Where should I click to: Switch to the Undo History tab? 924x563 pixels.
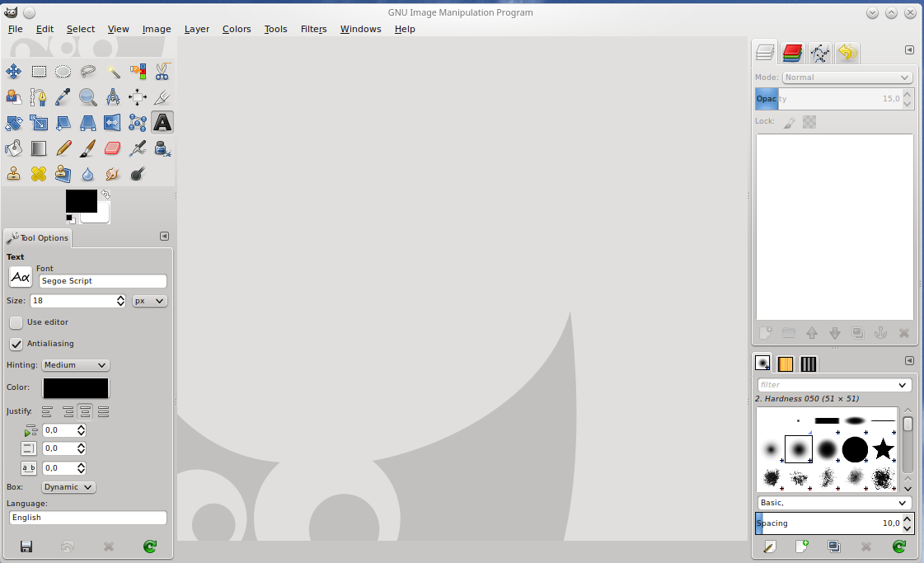pos(847,53)
